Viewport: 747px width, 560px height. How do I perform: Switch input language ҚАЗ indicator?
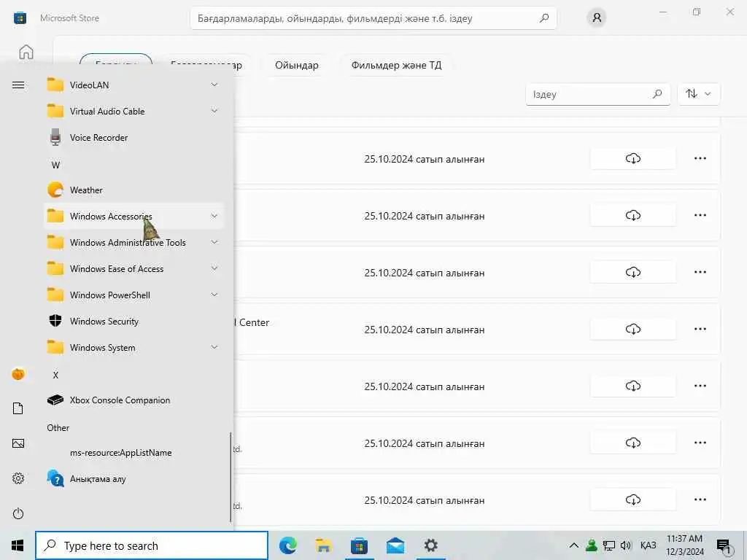(x=648, y=545)
